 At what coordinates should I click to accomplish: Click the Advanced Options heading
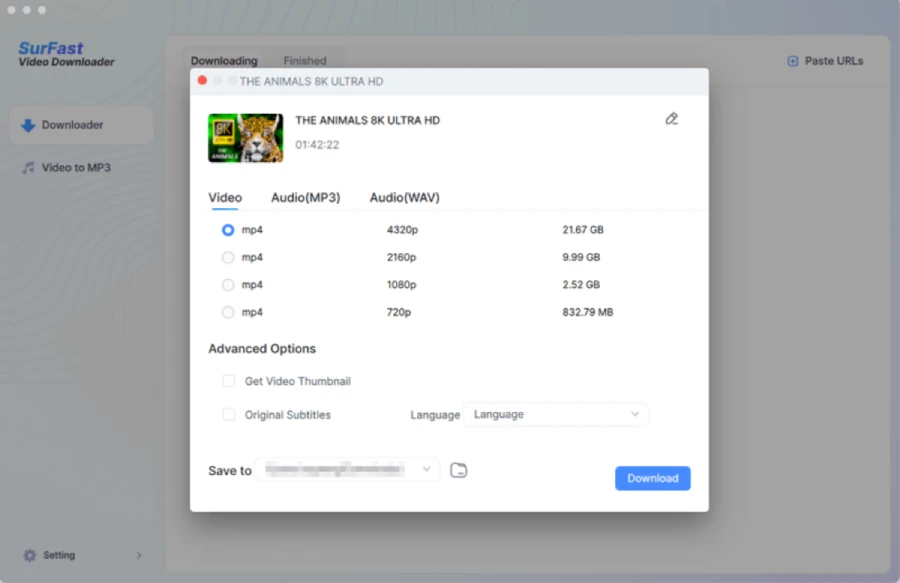pyautogui.click(x=262, y=349)
